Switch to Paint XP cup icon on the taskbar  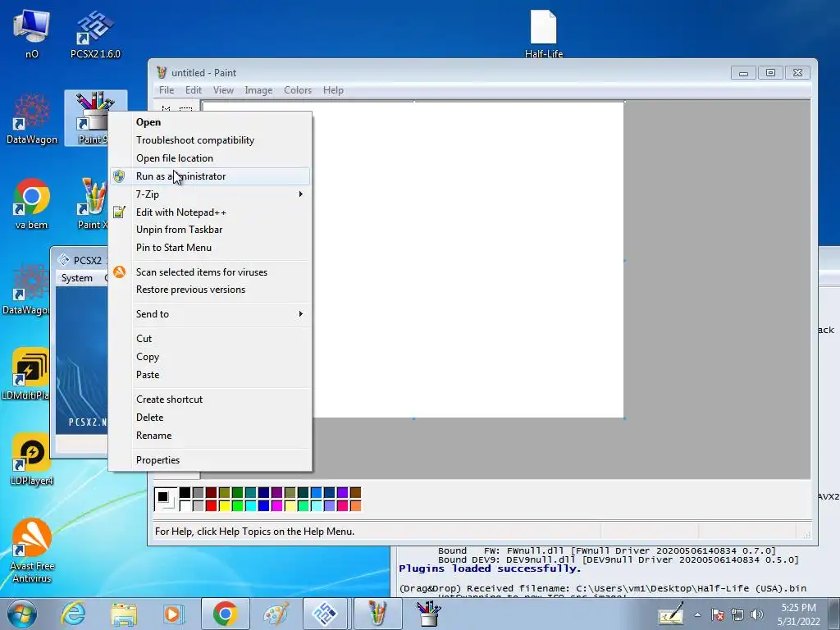377,614
